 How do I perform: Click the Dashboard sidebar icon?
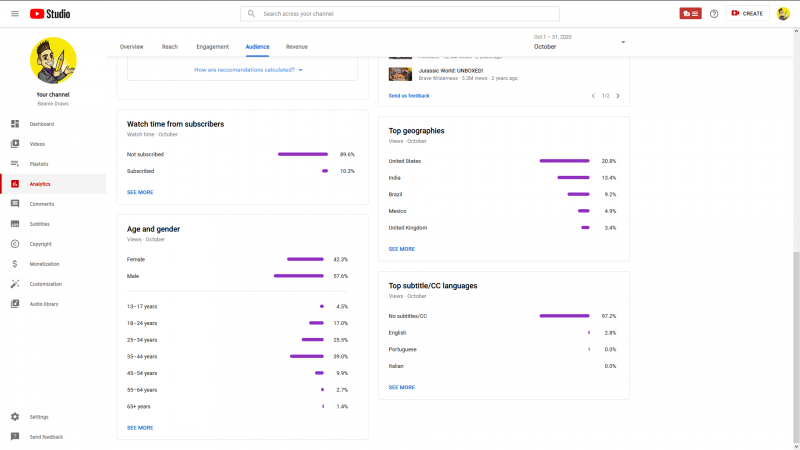click(15, 124)
